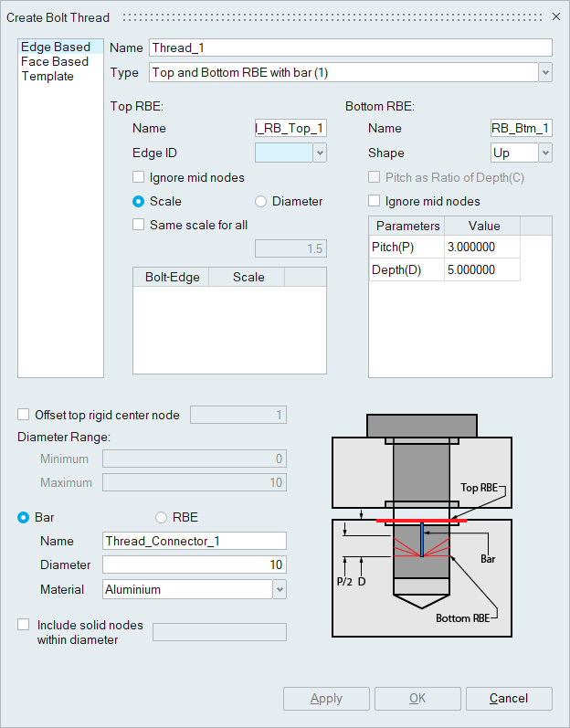Click the Pitch(P) value cell

click(x=483, y=248)
